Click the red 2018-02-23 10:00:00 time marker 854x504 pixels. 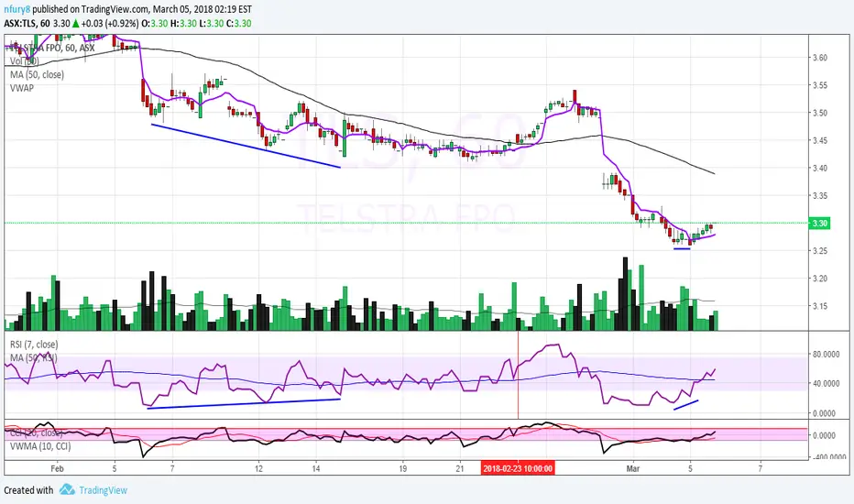tap(518, 468)
